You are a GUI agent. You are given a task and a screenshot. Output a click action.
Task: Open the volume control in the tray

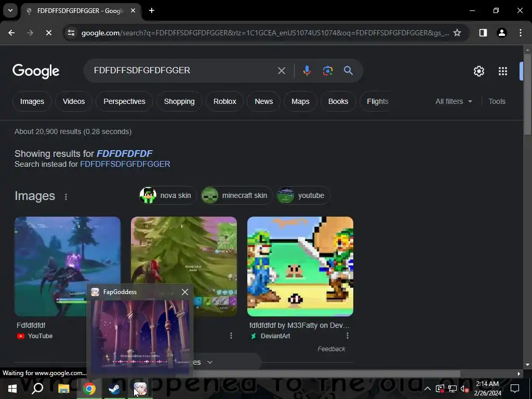465,389
